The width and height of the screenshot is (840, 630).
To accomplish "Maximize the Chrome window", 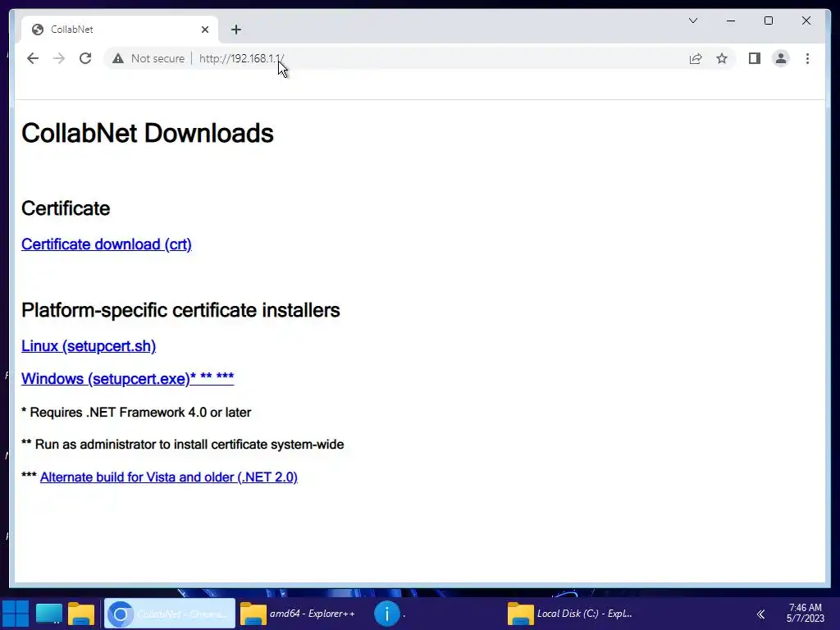I will (768, 21).
